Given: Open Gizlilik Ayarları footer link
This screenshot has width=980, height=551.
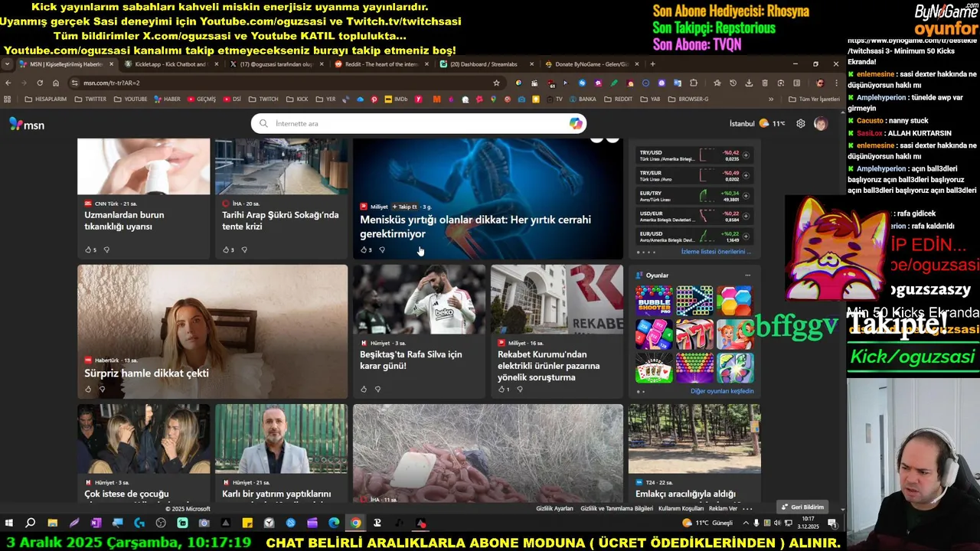Looking at the screenshot, I should (x=554, y=508).
